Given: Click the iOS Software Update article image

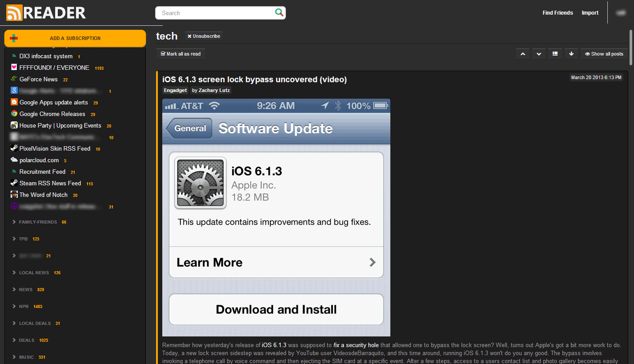Looking at the screenshot, I should tap(276, 217).
